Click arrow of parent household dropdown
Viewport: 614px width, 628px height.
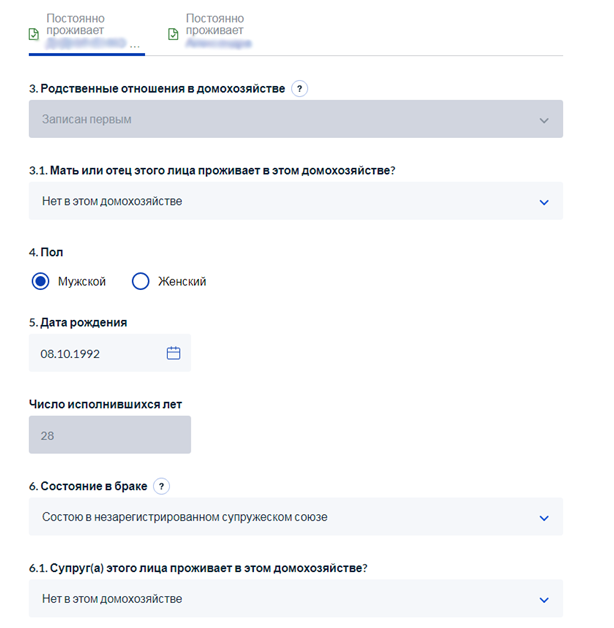click(544, 202)
